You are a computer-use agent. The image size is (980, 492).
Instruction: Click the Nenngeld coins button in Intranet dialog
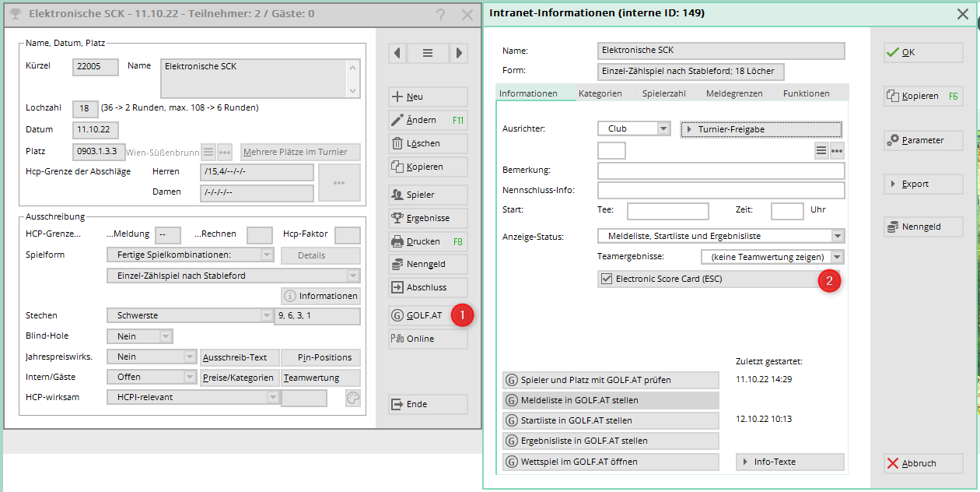click(x=922, y=227)
